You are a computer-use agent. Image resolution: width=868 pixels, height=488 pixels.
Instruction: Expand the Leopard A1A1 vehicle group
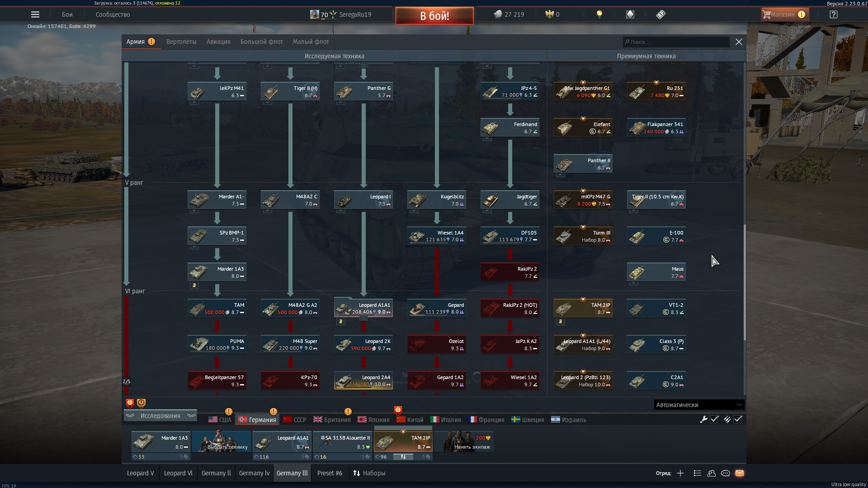[x=363, y=319]
